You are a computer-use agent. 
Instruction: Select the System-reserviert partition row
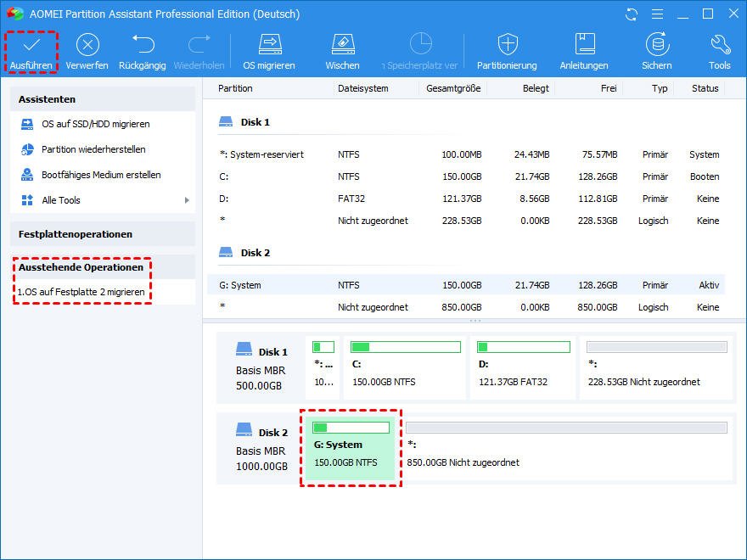click(x=466, y=154)
